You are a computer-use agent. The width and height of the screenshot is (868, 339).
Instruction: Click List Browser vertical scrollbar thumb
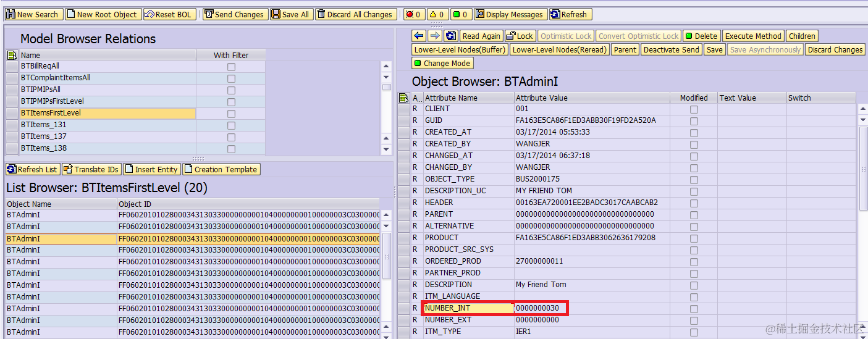coord(387,255)
